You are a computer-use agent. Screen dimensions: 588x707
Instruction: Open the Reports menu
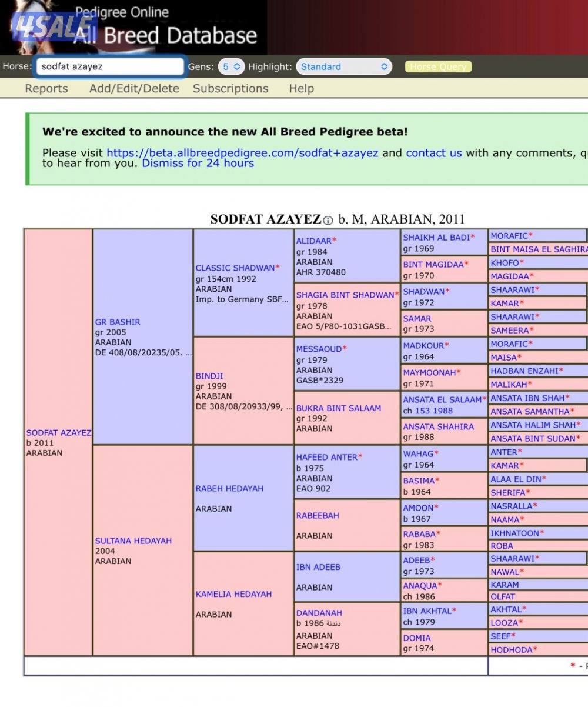click(46, 88)
